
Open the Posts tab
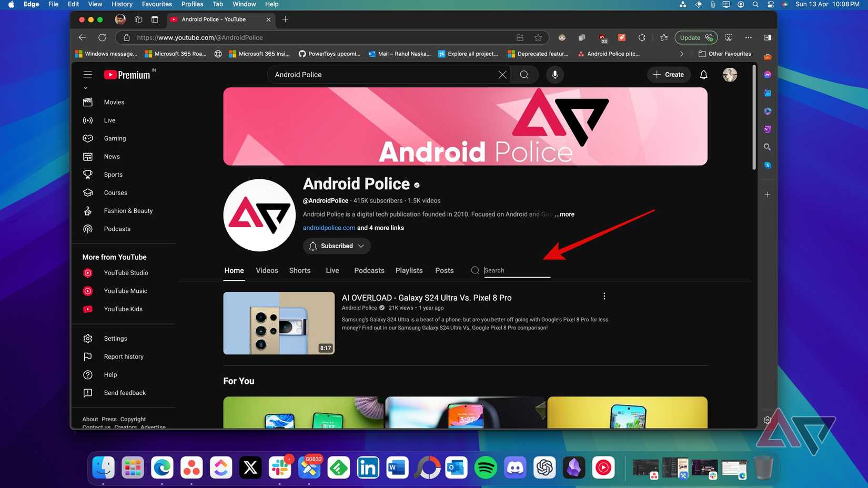point(444,270)
